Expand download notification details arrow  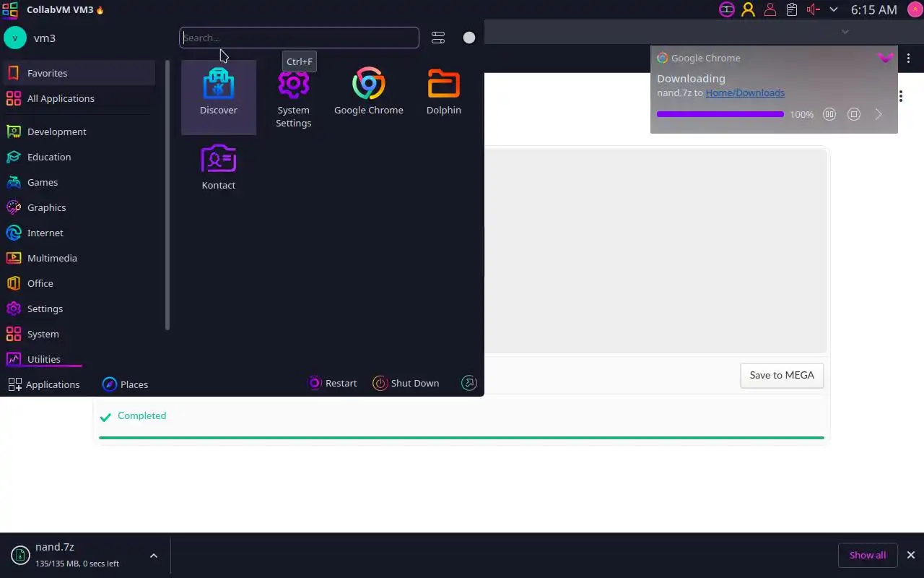(x=879, y=114)
